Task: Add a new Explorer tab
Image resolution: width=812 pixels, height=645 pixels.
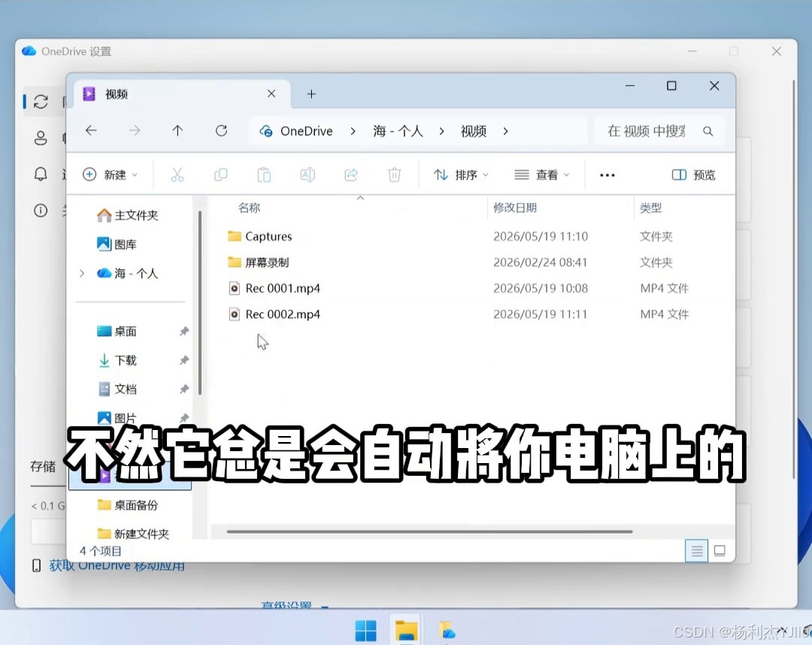Action: point(311,94)
